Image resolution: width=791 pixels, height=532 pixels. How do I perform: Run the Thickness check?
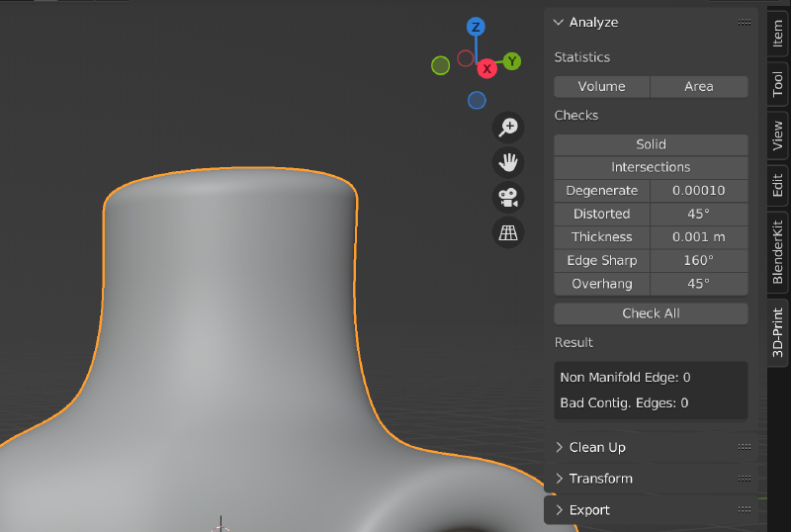(x=602, y=237)
